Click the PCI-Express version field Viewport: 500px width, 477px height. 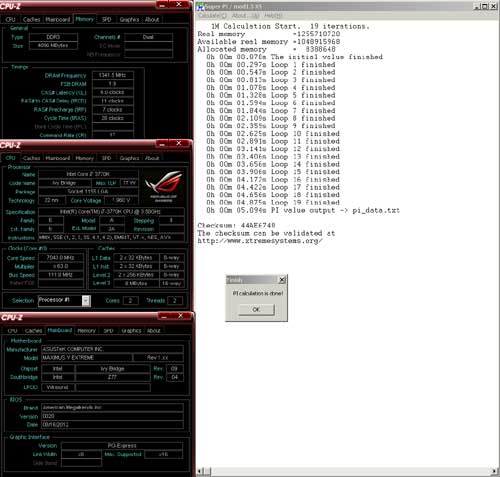click(122, 446)
